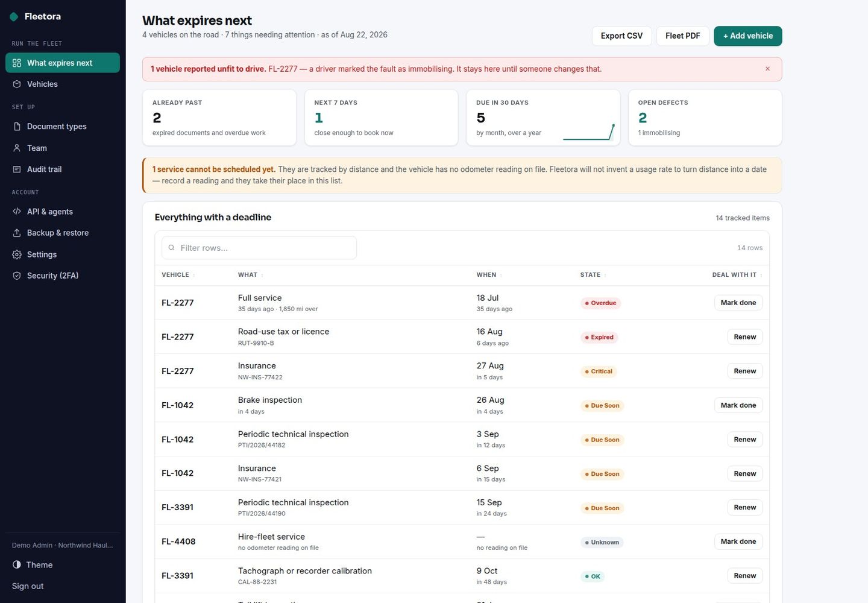The width and height of the screenshot is (868, 603).
Task: Go to Document types in sidebar
Action: 63,127
